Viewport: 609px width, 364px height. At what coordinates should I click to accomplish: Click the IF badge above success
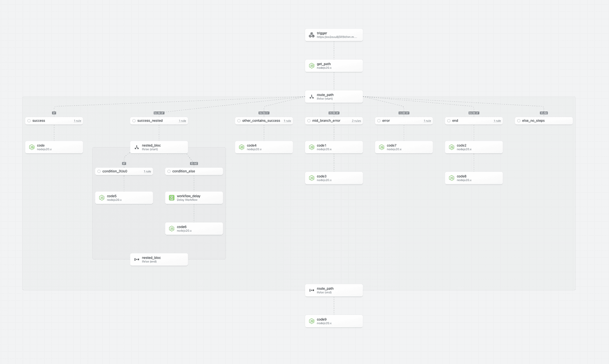click(54, 113)
